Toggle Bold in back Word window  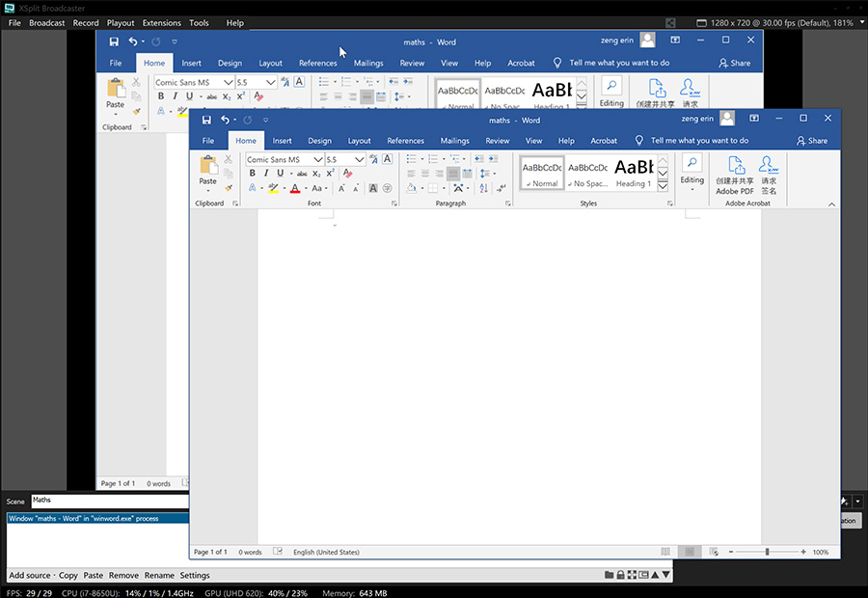[x=161, y=96]
